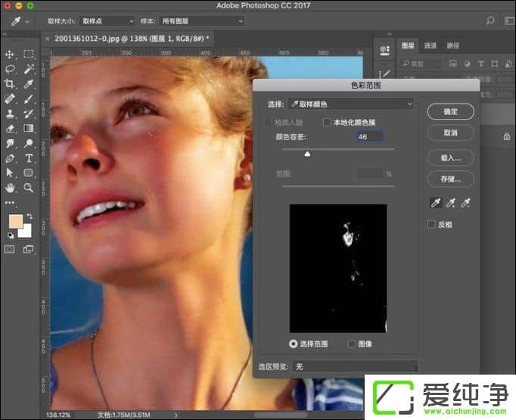Activate the Hand tool
Image resolution: width=516 pixels, height=420 pixels.
coord(11,188)
